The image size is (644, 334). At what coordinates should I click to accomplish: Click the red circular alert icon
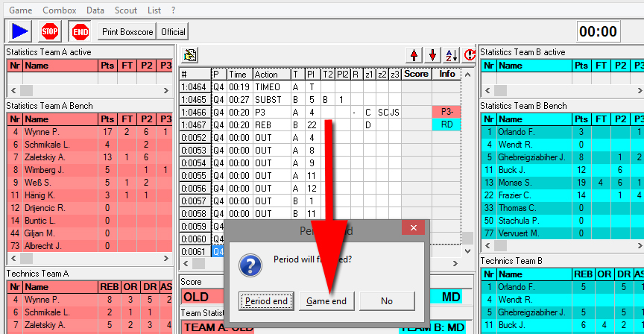(x=469, y=55)
